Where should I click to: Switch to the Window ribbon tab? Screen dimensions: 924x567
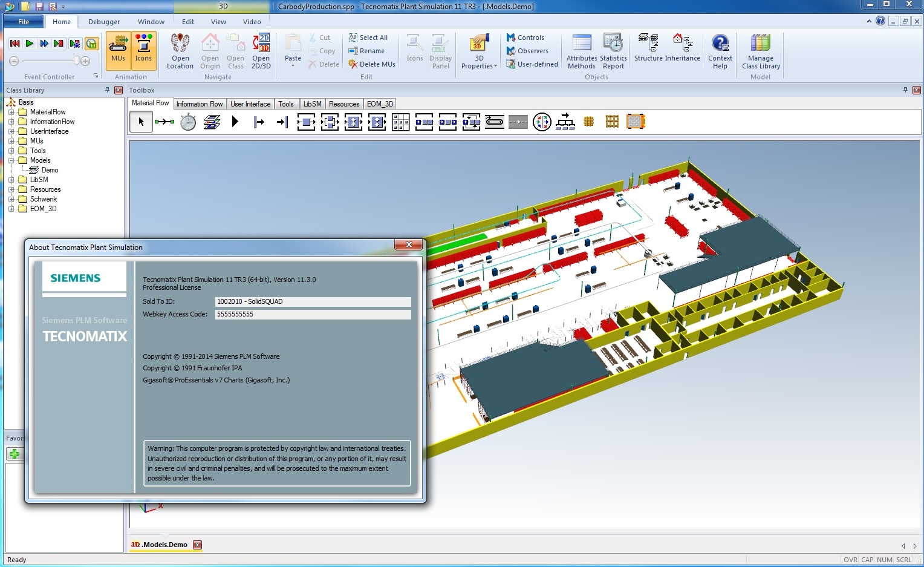151,22
